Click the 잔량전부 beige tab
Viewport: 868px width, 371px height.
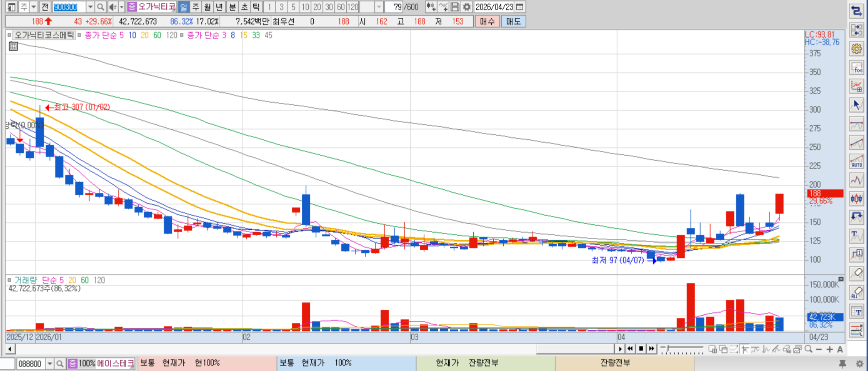click(625, 363)
